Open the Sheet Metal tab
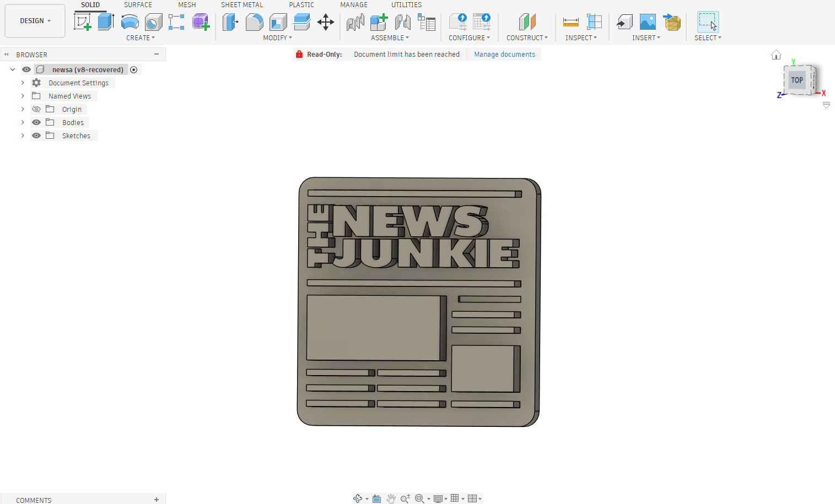 tap(241, 5)
